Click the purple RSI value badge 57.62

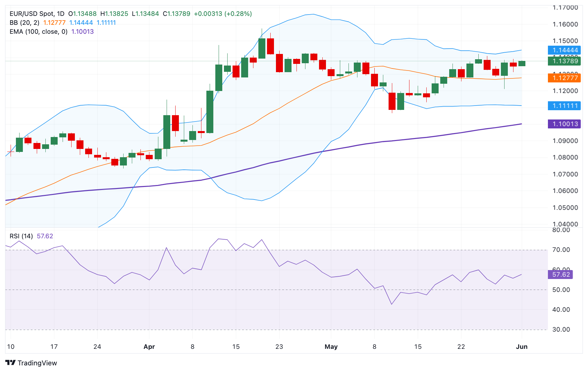561,275
